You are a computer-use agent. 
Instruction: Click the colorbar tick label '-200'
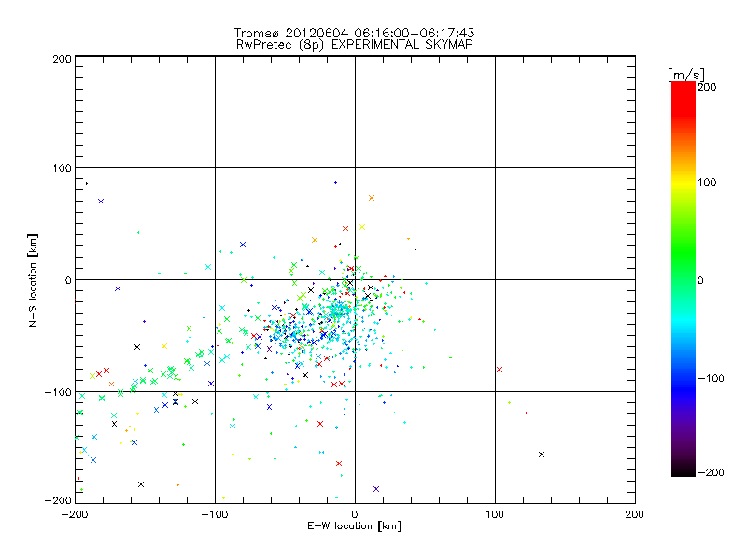coord(711,472)
